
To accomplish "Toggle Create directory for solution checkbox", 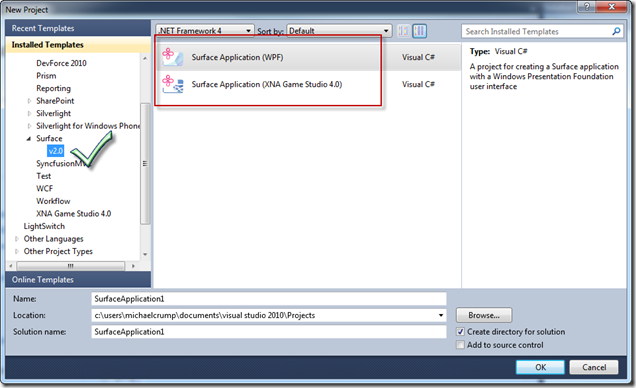I will (x=460, y=332).
